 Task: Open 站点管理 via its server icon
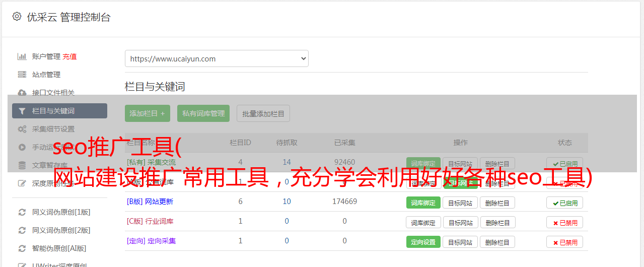[22, 75]
